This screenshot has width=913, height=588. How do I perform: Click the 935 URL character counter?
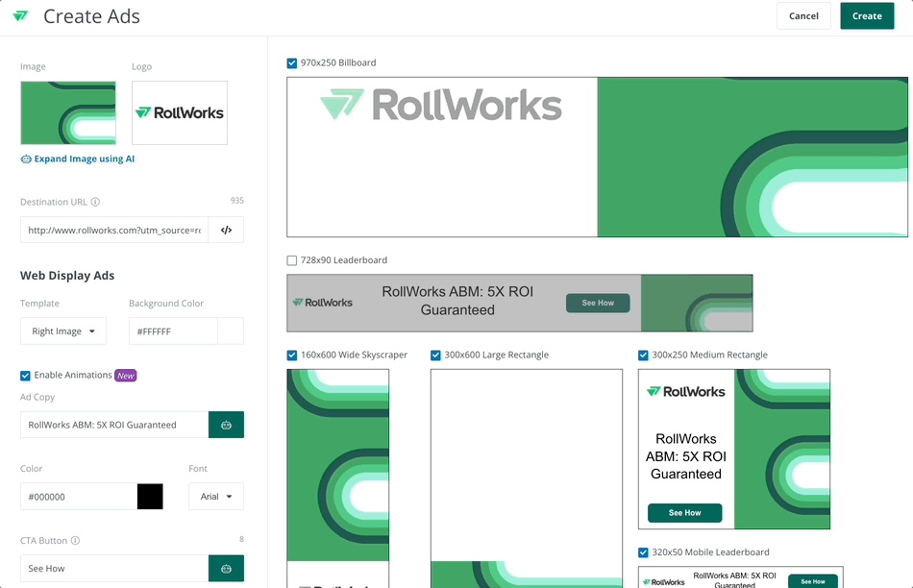click(237, 200)
